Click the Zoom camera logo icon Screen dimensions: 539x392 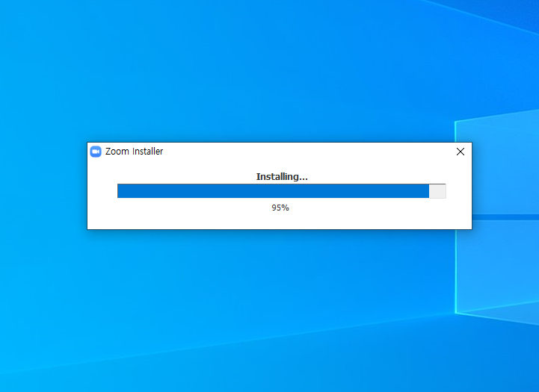tap(96, 152)
